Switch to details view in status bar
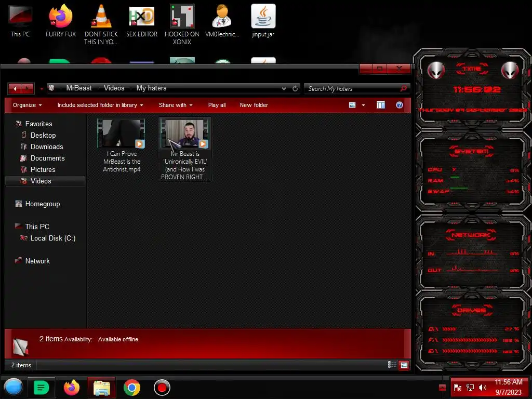 [x=392, y=365]
